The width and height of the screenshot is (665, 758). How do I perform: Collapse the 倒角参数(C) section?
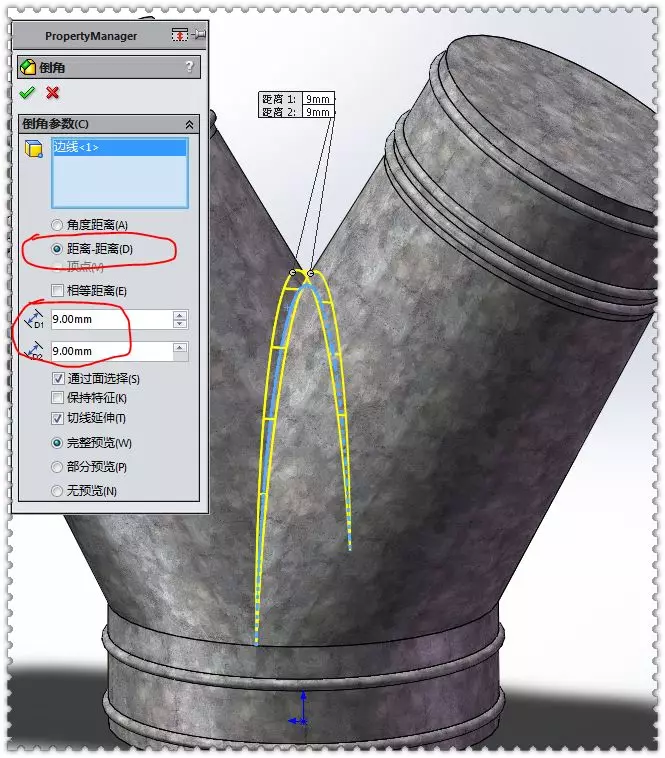click(189, 124)
